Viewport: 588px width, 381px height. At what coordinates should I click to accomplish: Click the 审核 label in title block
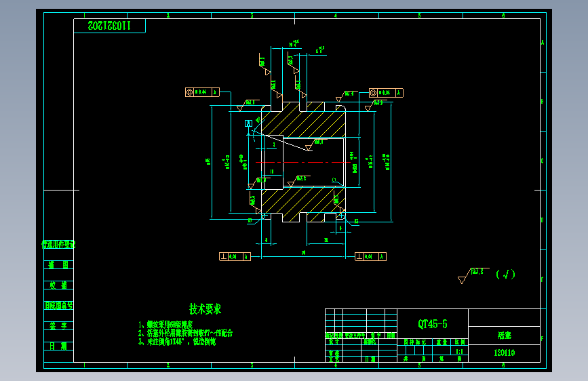coord(334,353)
